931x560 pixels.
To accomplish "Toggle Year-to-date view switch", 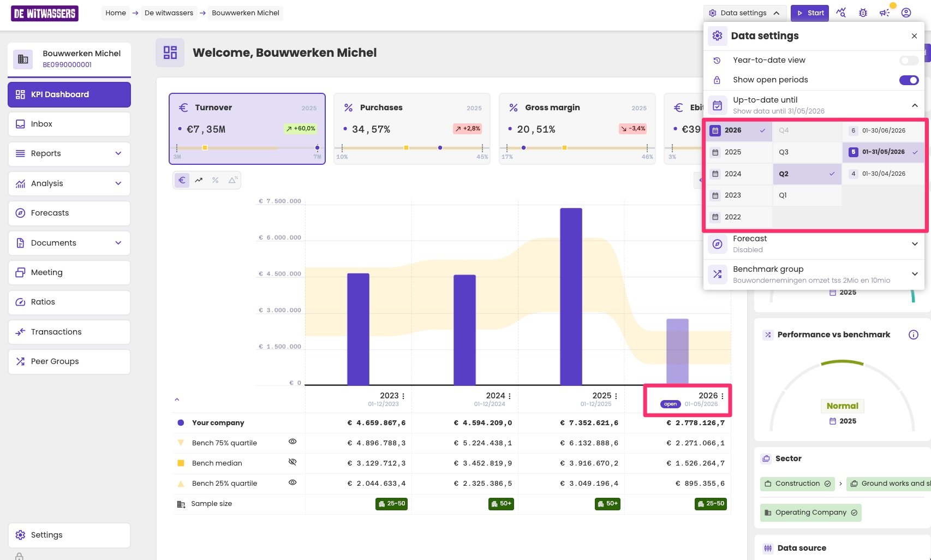I will pos(909,60).
